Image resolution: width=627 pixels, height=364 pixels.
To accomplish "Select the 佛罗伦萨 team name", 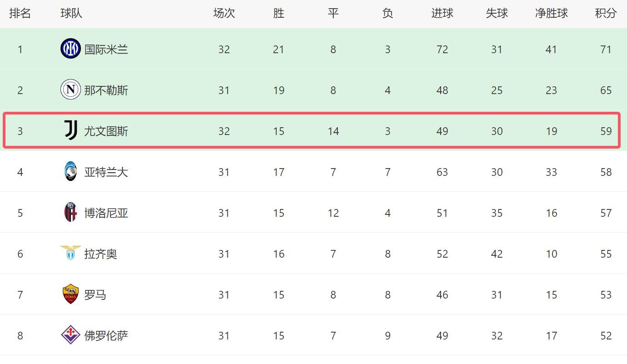I will pos(106,336).
